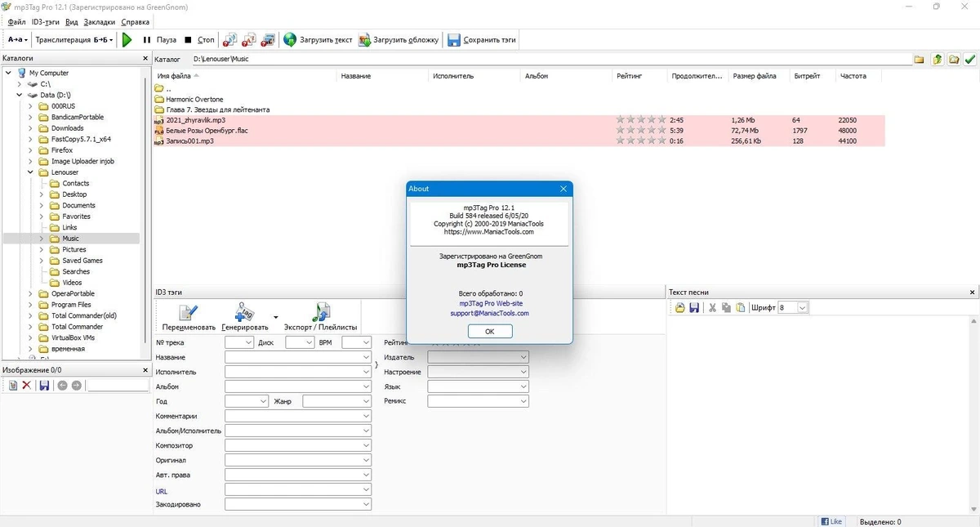The width and height of the screenshot is (980, 527).
Task: Click the tag-removal icon with the picture
Action: coord(268,39)
